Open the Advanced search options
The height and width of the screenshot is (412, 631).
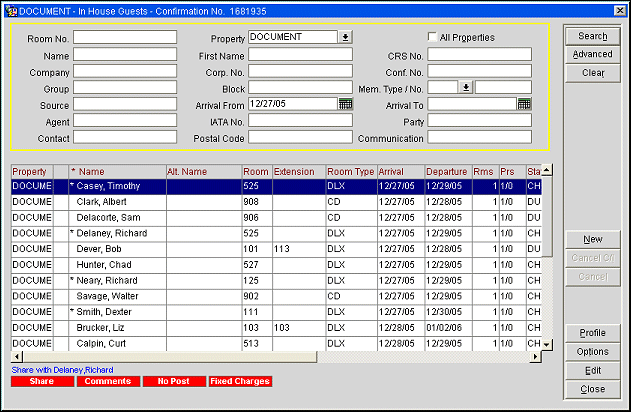(x=592, y=55)
